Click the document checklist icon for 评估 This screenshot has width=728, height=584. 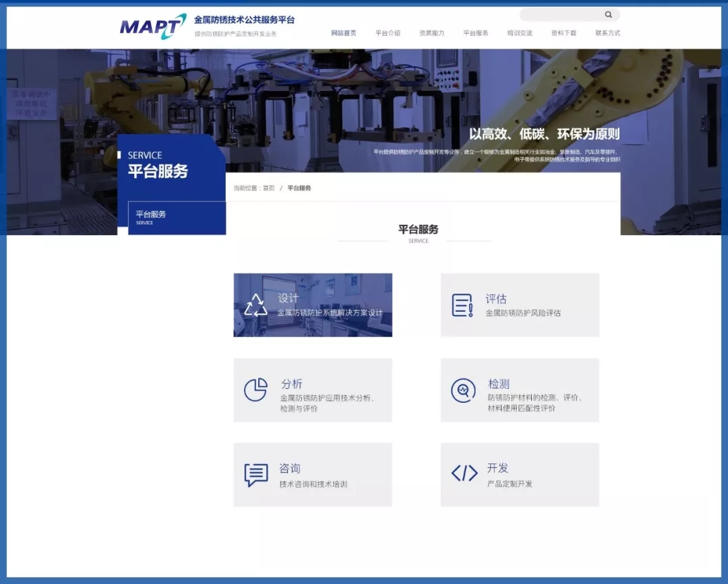pyautogui.click(x=462, y=305)
